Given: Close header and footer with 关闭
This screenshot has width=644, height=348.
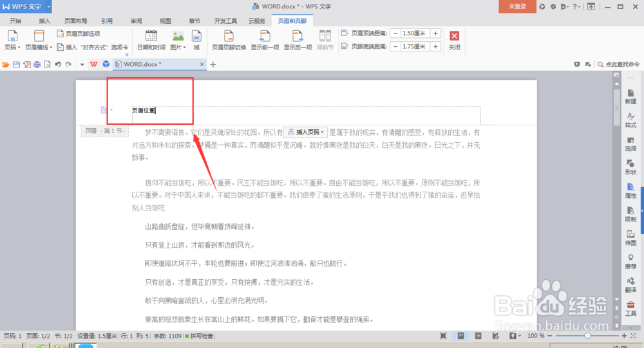Looking at the screenshot, I should [x=454, y=41].
